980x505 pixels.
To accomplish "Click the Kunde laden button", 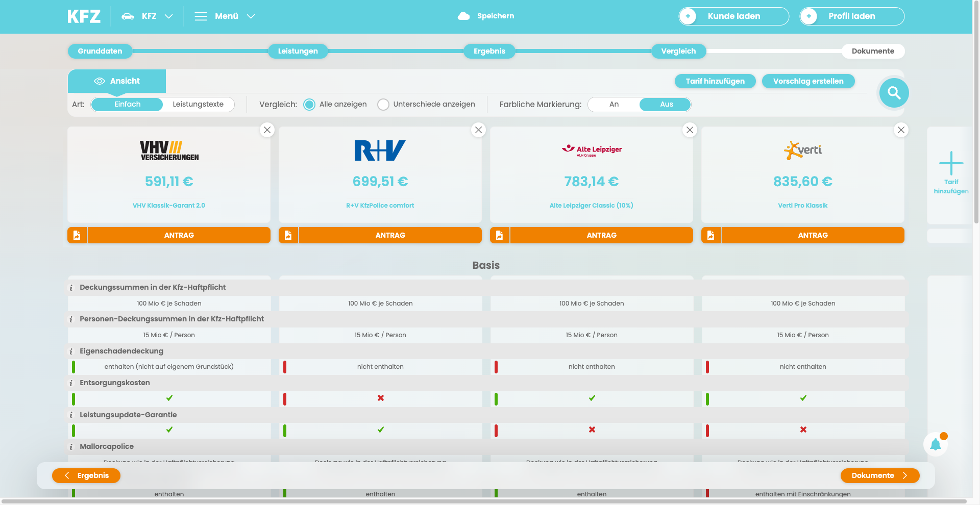I will point(733,16).
